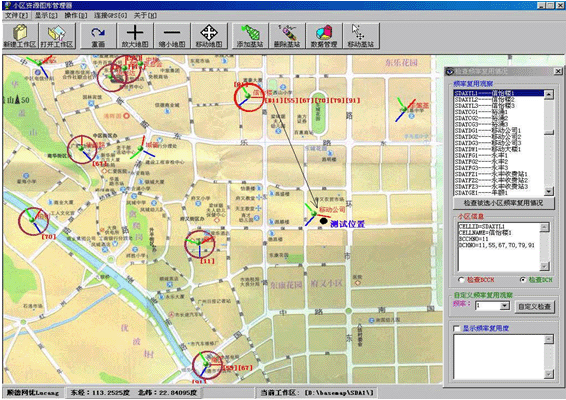Select the 检查BCCH radio button
Viewport: 566px width, 400px height.
point(461,280)
